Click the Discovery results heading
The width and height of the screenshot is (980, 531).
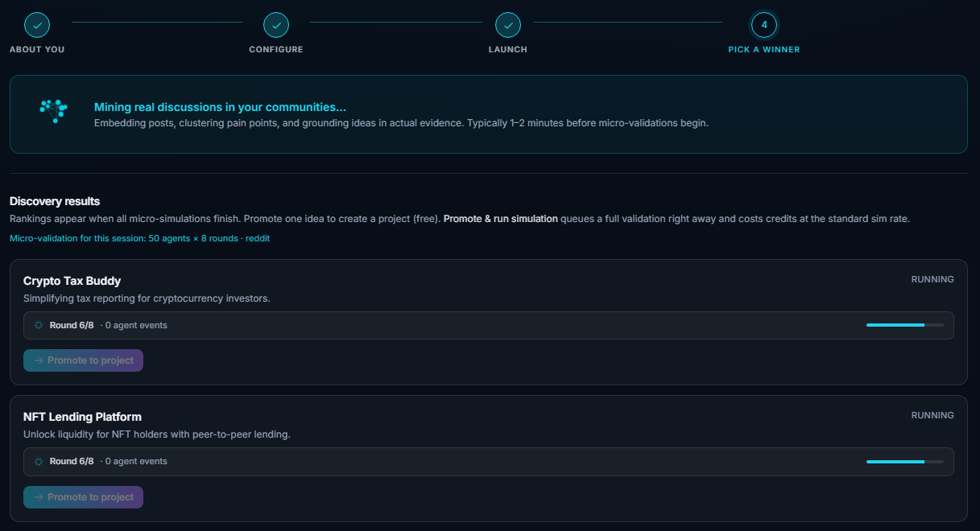(x=55, y=201)
